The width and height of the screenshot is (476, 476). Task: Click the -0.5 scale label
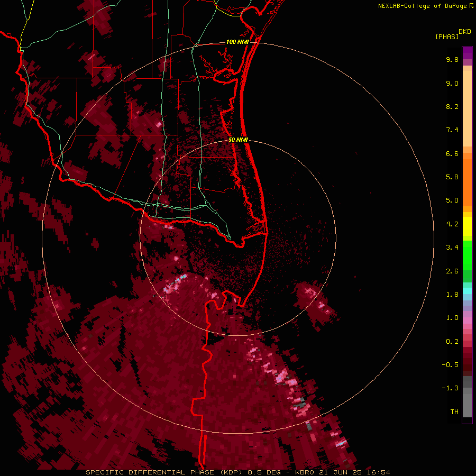tap(450, 365)
